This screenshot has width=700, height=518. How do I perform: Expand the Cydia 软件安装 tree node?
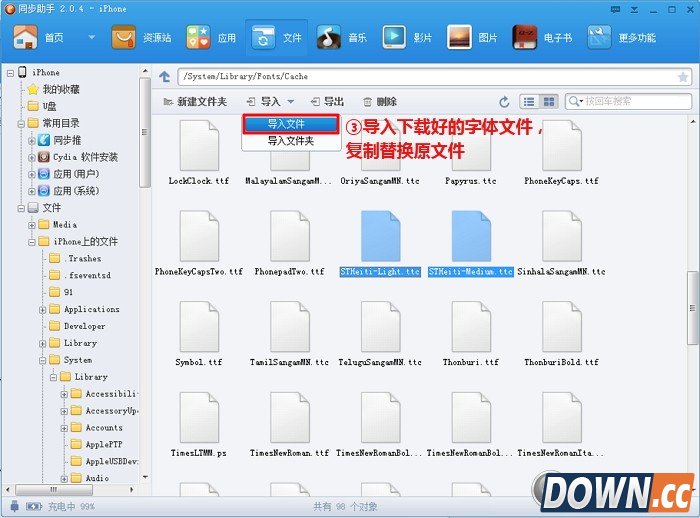click(32, 158)
